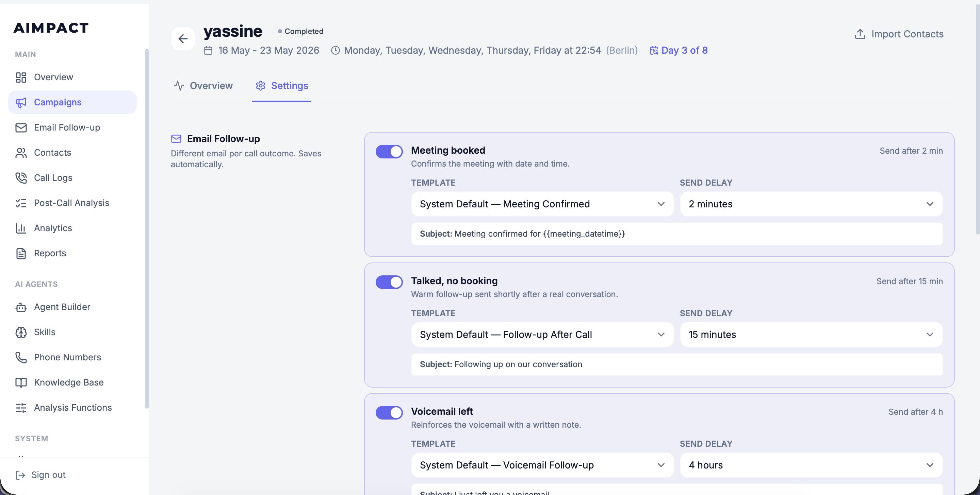Open Voicemail Follow-up template dropdown

(542, 465)
